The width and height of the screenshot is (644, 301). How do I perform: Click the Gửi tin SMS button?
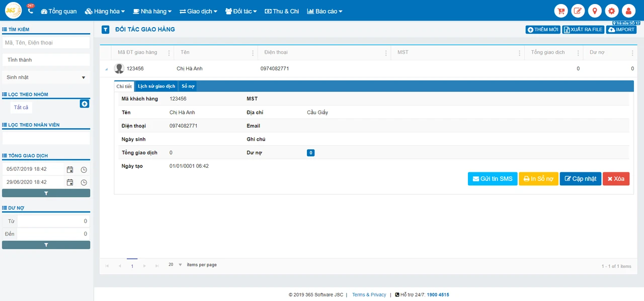(x=493, y=179)
